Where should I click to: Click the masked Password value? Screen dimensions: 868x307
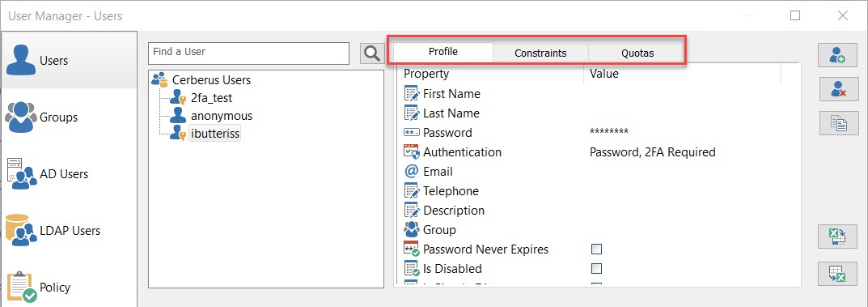(609, 133)
